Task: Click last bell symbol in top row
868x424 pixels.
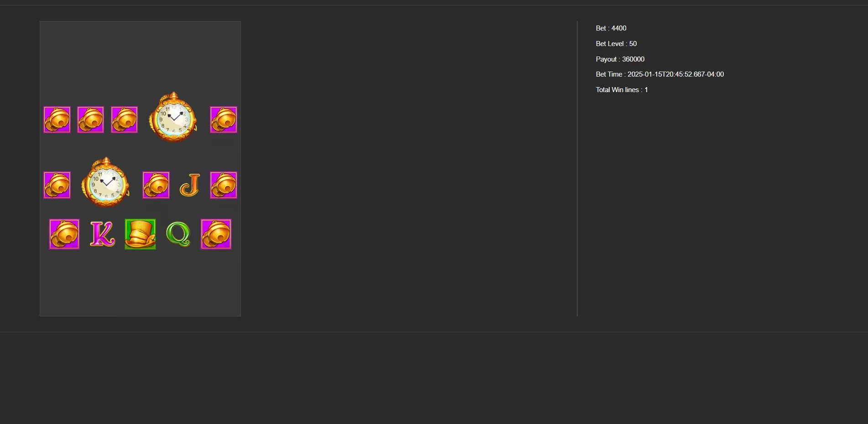Action: pos(224,120)
